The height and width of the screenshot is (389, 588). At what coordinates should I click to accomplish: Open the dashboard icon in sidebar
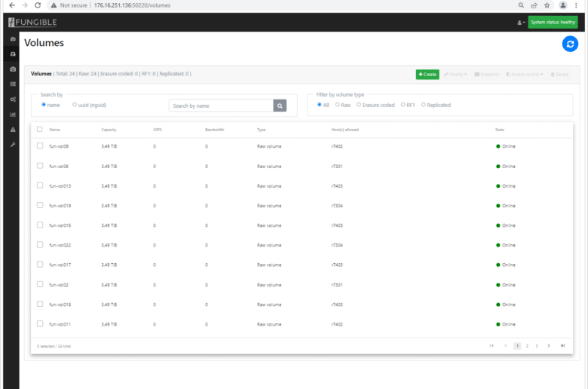pyautogui.click(x=13, y=39)
